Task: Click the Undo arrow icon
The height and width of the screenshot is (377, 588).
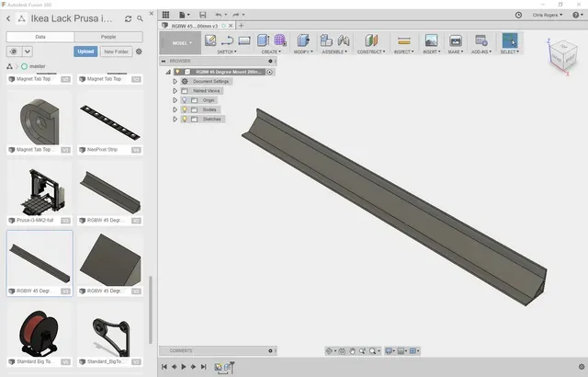Action: click(x=219, y=15)
